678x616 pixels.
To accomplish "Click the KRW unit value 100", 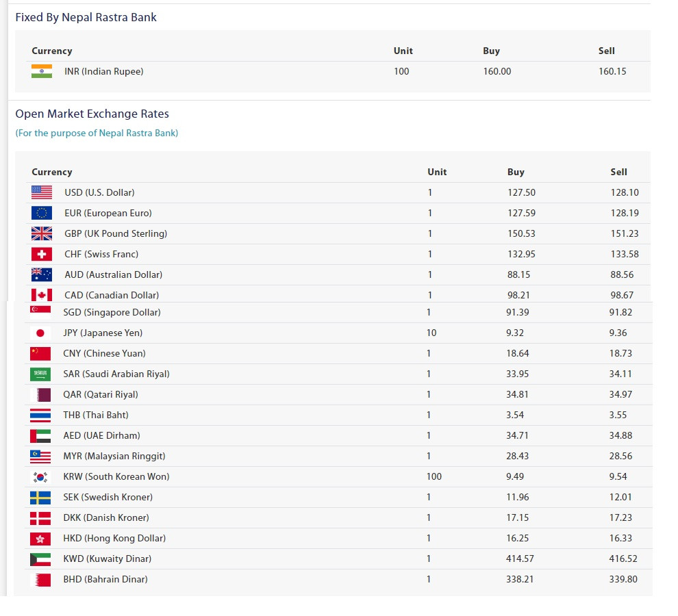I will point(434,477).
